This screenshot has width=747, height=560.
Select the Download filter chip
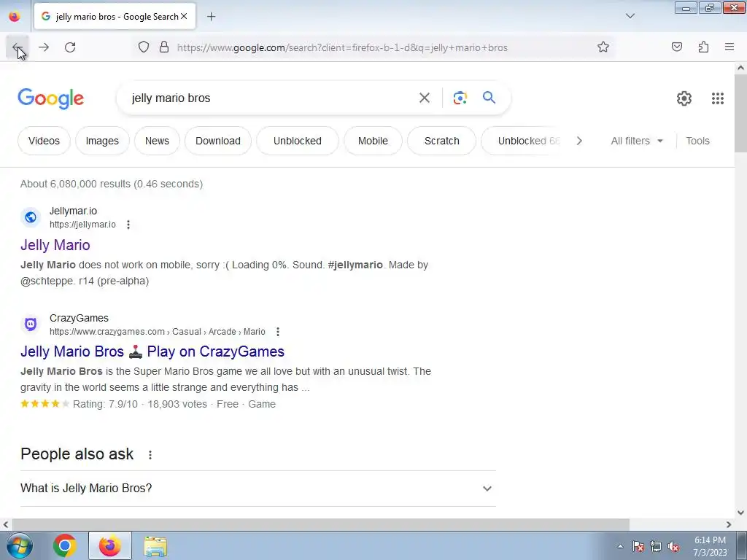[x=217, y=141]
